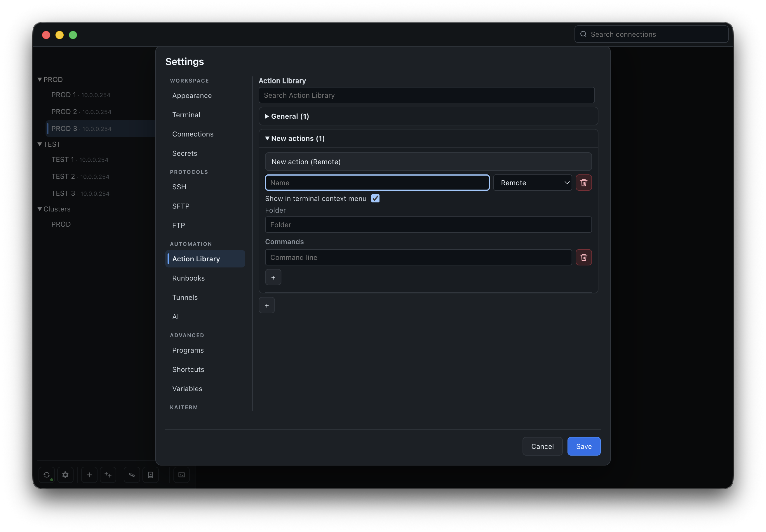Screen dimensions: 766x532
Task: Open the Tunnels settings page
Action: click(x=205, y=297)
